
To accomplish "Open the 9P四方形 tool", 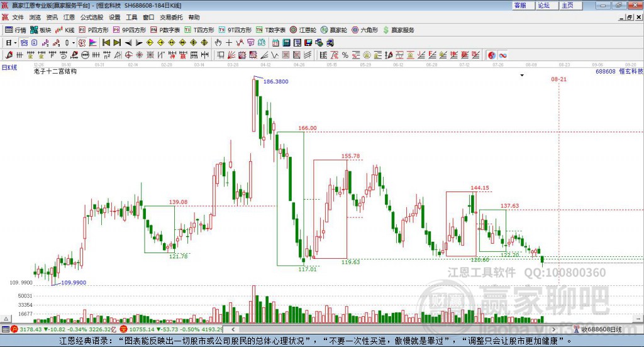I will coord(130,30).
